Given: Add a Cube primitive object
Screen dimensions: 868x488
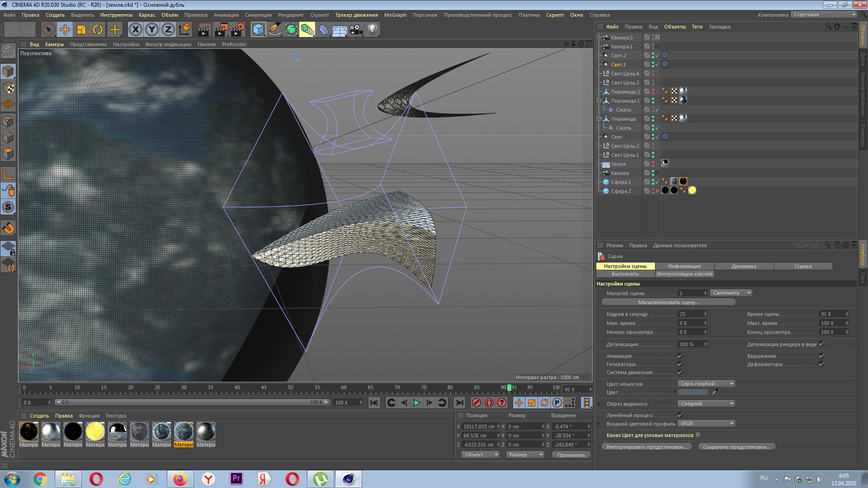Looking at the screenshot, I should pyautogui.click(x=258, y=30).
